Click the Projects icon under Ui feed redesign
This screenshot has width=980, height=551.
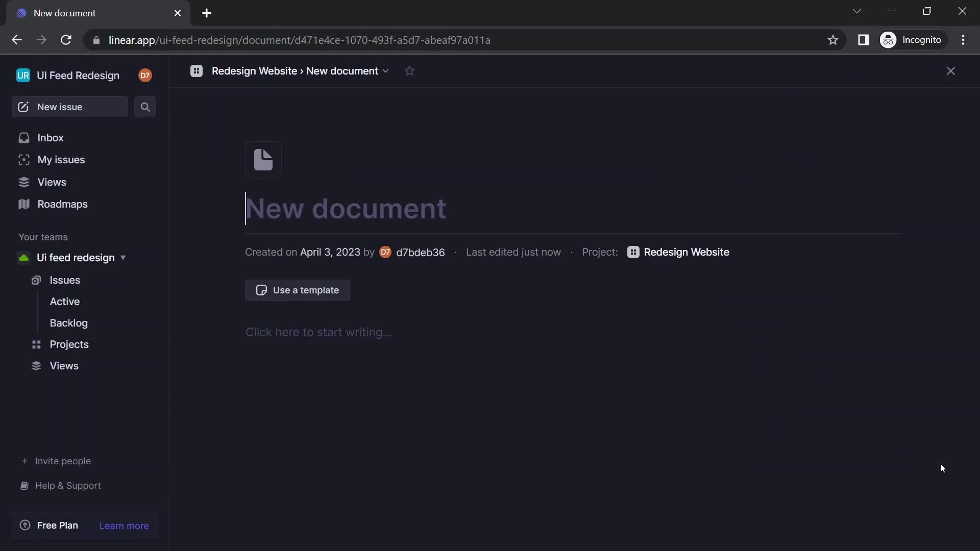pos(36,344)
